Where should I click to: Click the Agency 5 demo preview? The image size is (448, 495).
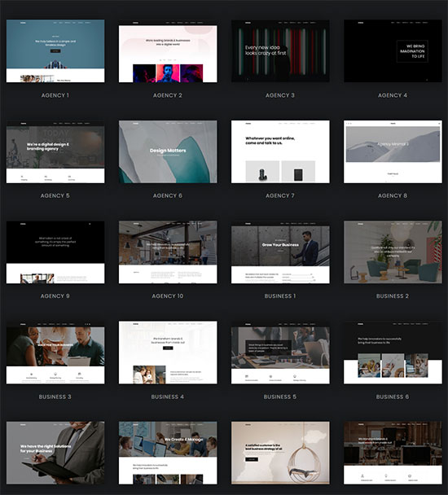click(x=55, y=151)
